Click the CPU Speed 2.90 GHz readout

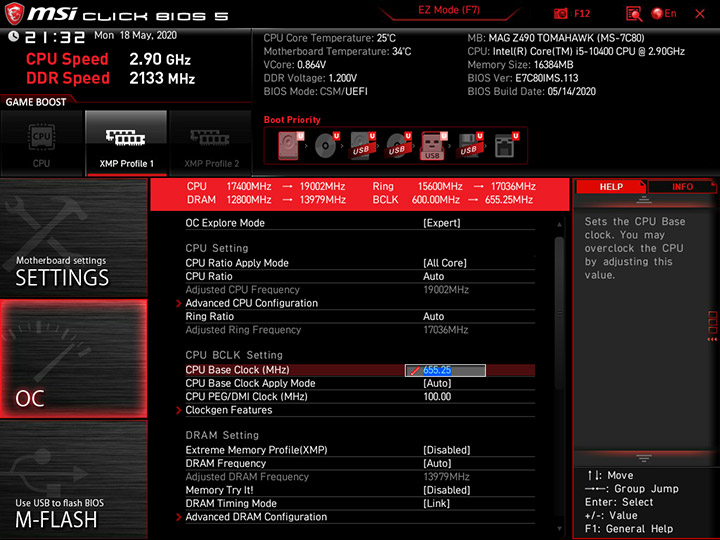click(x=108, y=59)
